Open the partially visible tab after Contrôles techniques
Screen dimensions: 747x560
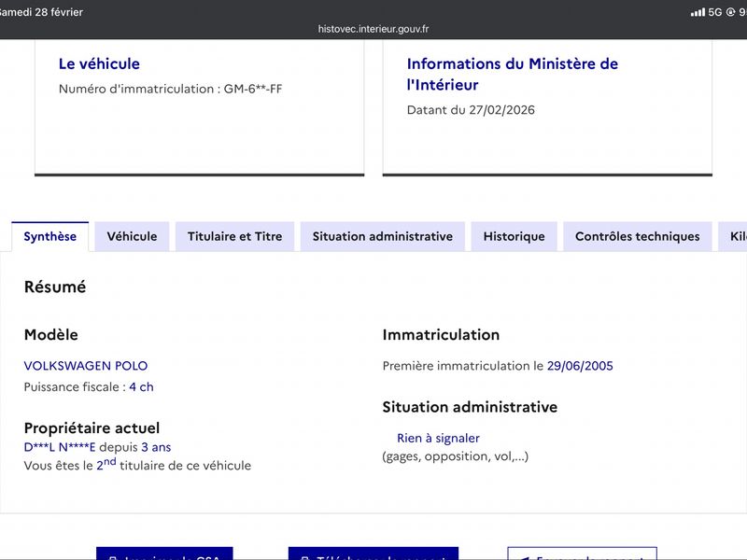[736, 236]
